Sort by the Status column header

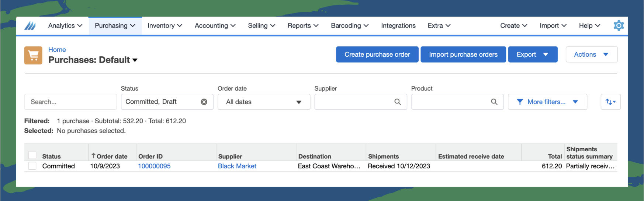click(52, 156)
